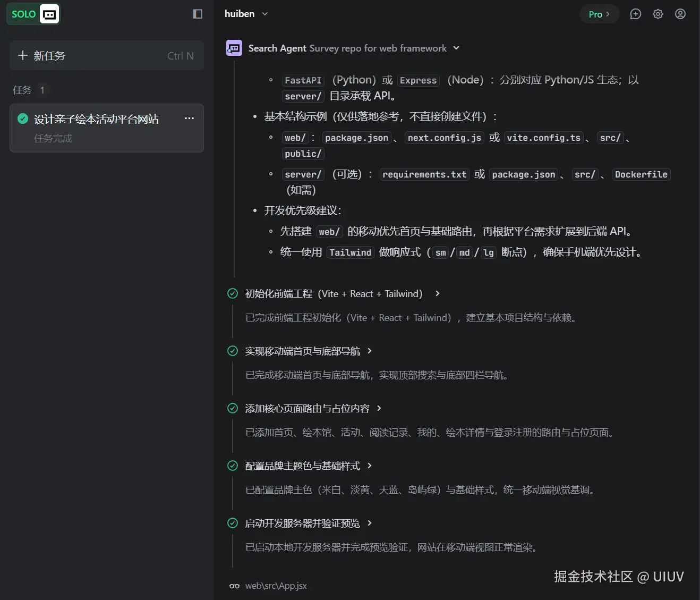This screenshot has width=700, height=600.
Task: Expand the 实现移动端首页与底部导航 step
Action: coord(370,351)
